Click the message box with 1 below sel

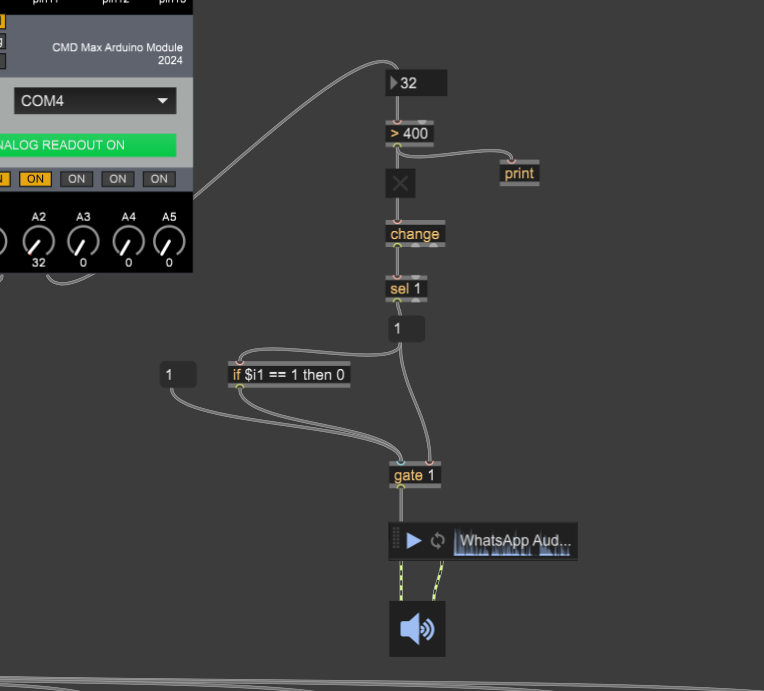407,328
